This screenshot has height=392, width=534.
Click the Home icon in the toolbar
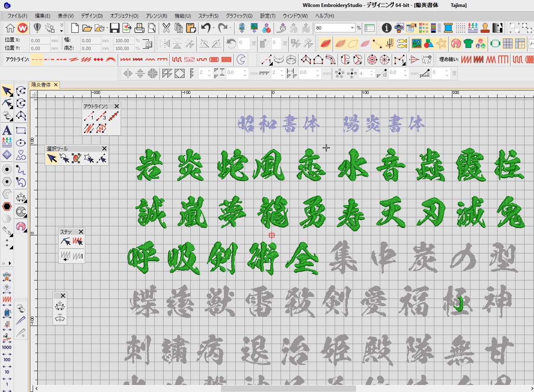pyautogui.click(x=10, y=28)
